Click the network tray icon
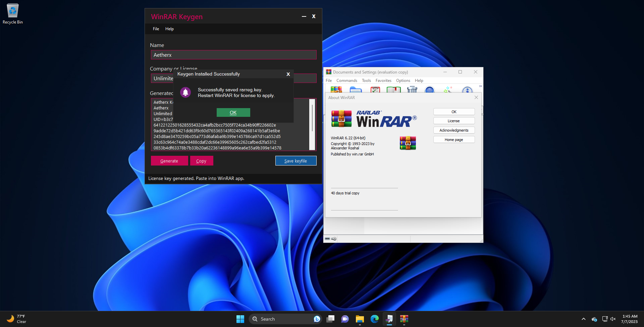 coord(605,319)
